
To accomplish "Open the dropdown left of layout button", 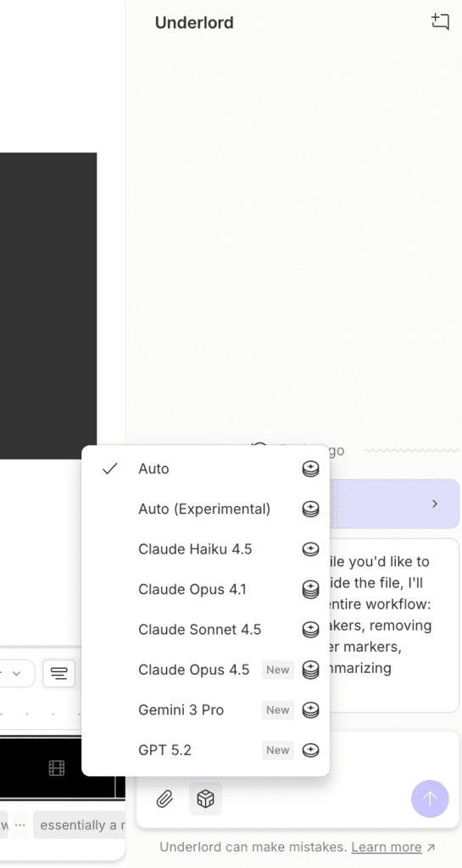I will 17,674.
